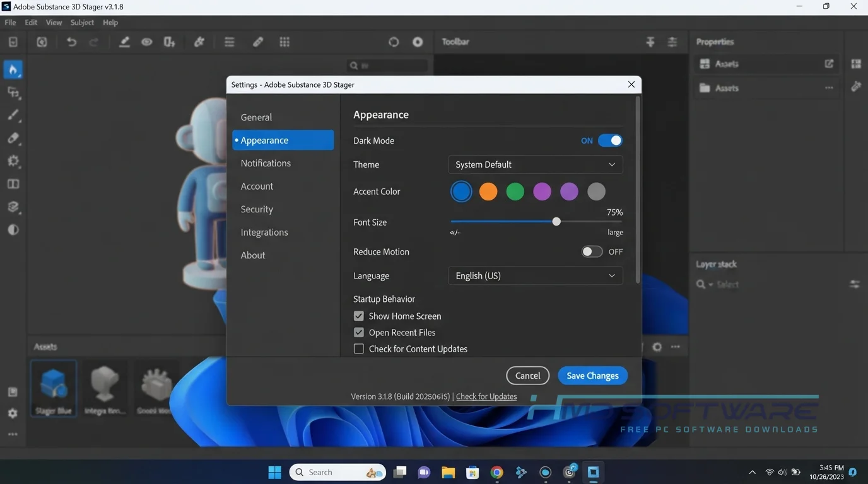The width and height of the screenshot is (868, 484).
Task: Open File Explorer from the taskbar
Action: [x=449, y=472]
